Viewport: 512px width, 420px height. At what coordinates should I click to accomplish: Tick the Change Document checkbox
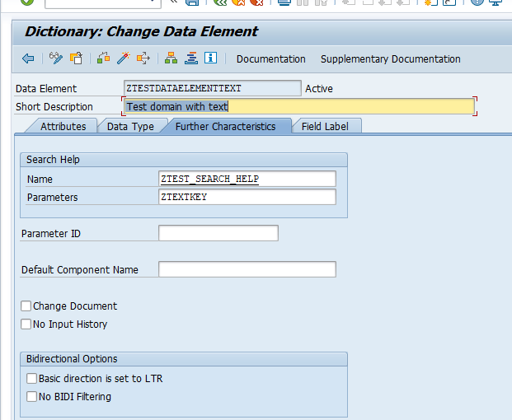(26, 306)
